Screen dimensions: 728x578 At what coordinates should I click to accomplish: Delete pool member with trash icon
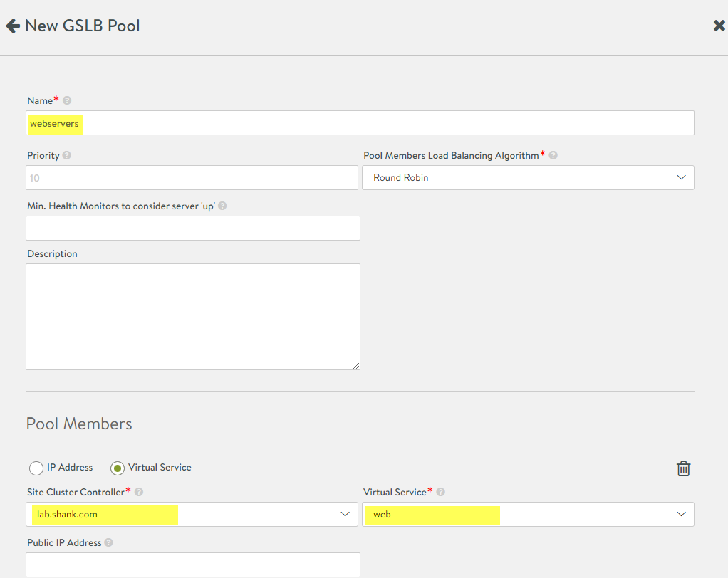tap(683, 468)
